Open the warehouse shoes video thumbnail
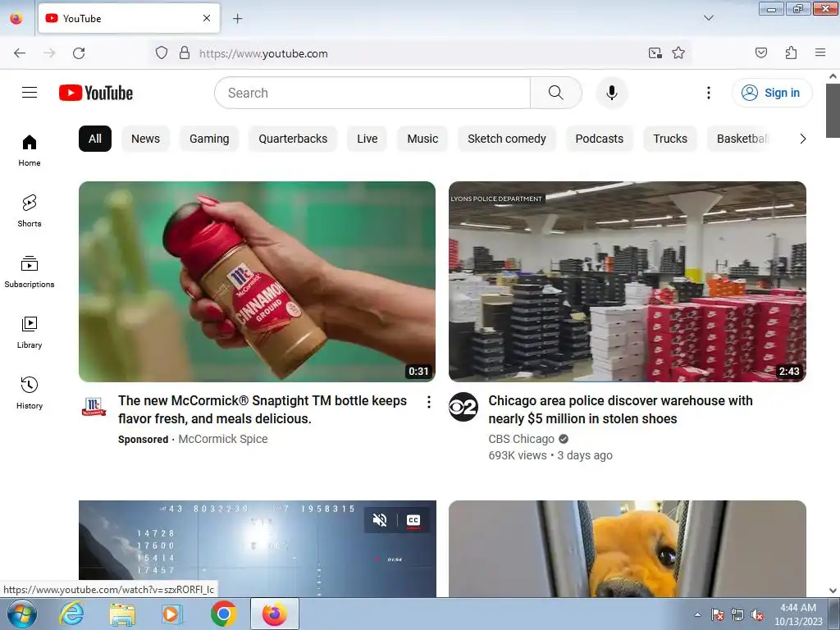Viewport: 840px width, 630px height. (628, 282)
